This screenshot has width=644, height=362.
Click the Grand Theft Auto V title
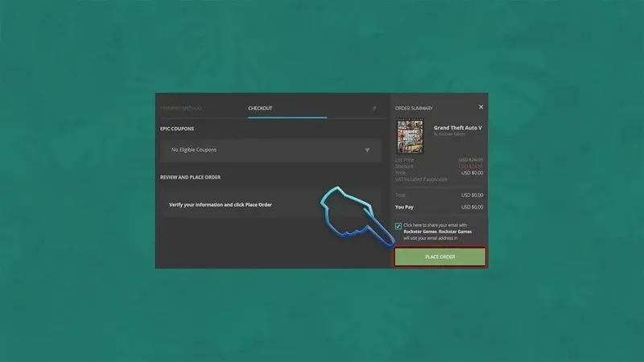click(x=457, y=128)
